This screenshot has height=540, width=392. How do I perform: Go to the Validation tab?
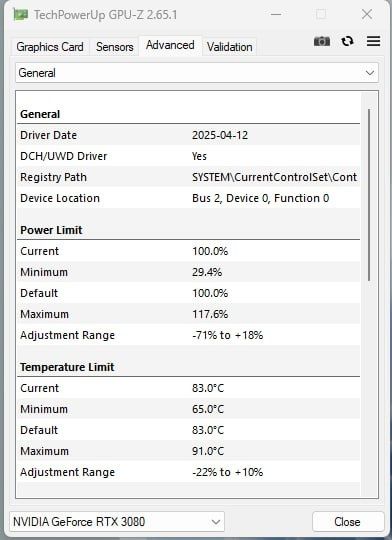point(230,47)
